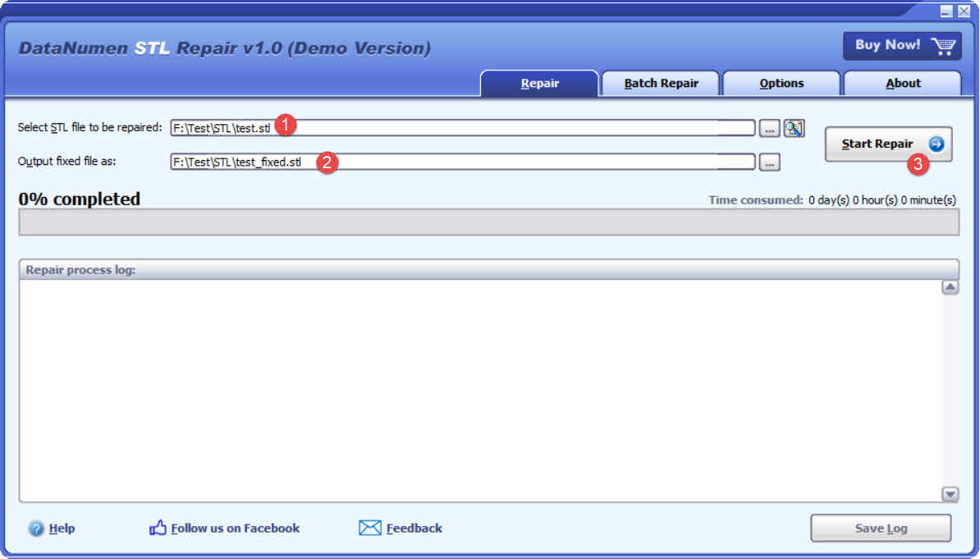The image size is (980, 559).
Task: Click the repair progress bar
Action: coord(488,222)
